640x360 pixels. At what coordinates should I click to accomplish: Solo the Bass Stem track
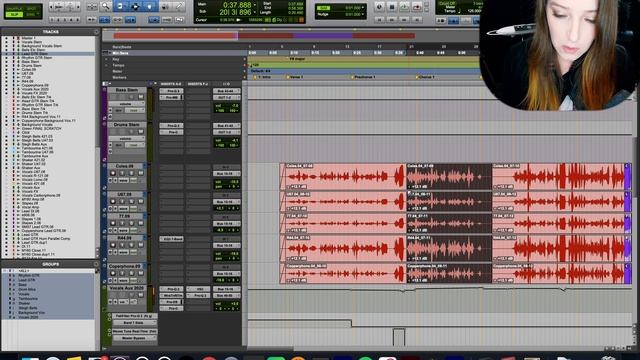click(131, 97)
